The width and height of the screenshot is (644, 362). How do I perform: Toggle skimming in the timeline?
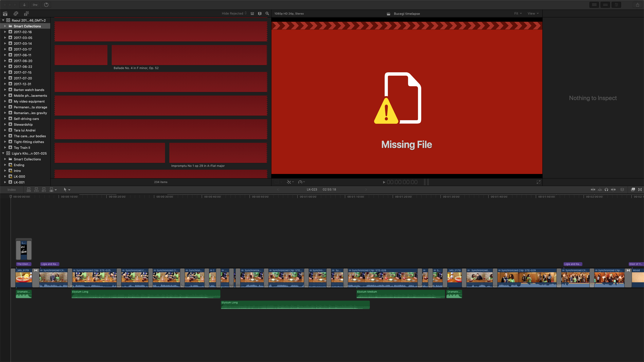click(x=593, y=190)
